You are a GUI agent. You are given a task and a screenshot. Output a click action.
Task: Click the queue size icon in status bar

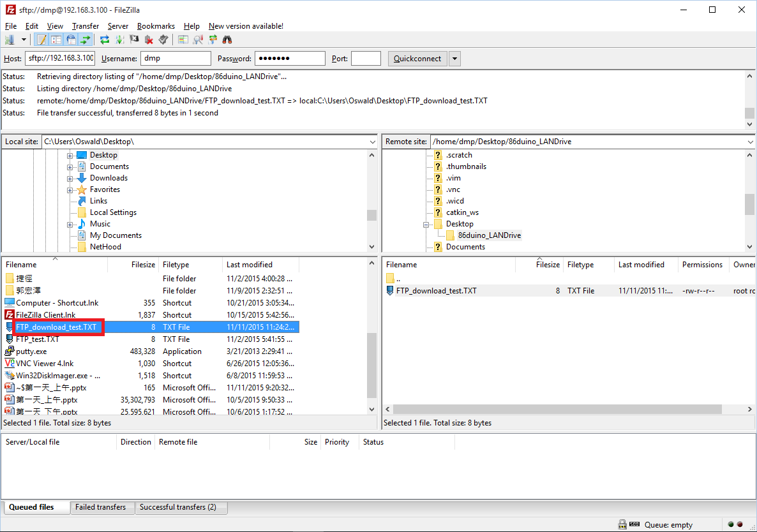pyautogui.click(x=634, y=524)
